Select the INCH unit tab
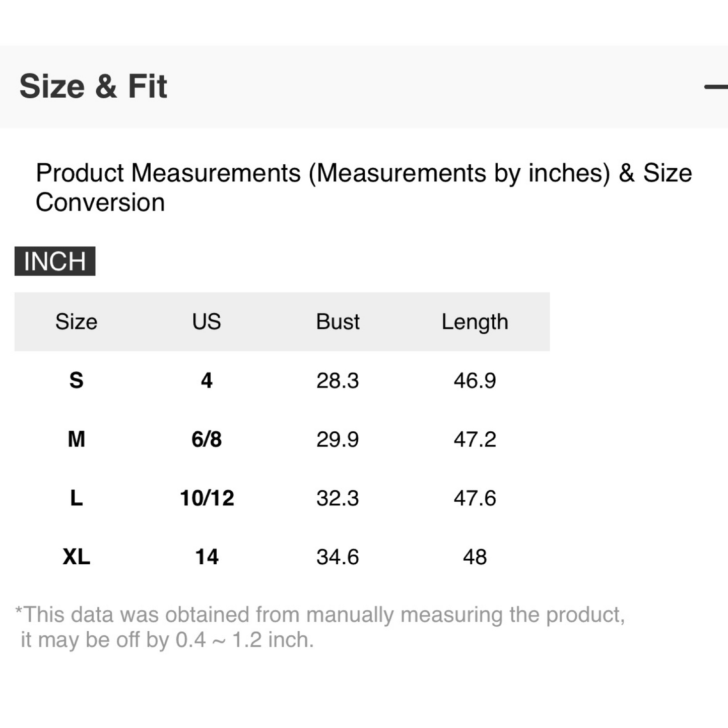Screen dimensions: 728x728 coord(55,261)
